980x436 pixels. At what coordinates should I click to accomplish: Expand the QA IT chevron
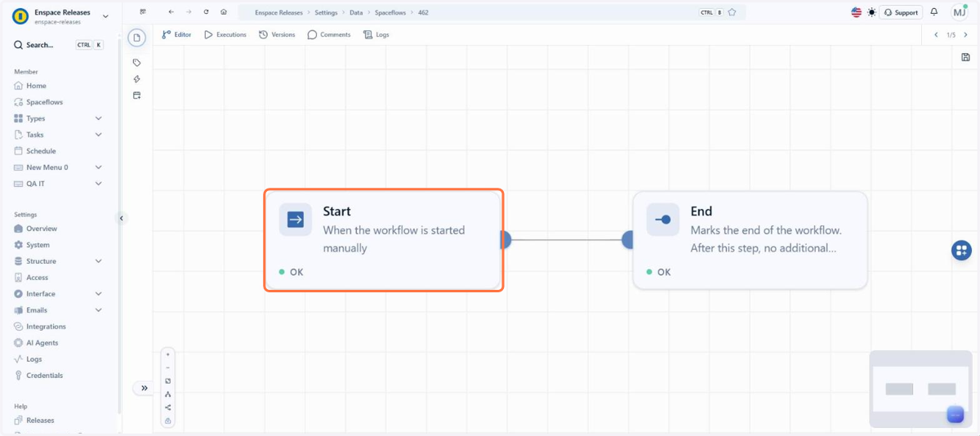pyautogui.click(x=99, y=184)
